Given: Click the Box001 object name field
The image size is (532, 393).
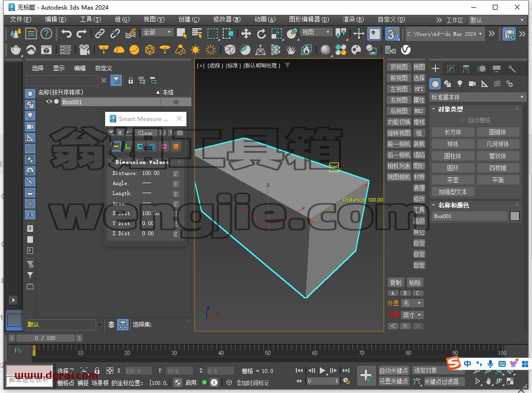Looking at the screenshot, I should coord(470,216).
